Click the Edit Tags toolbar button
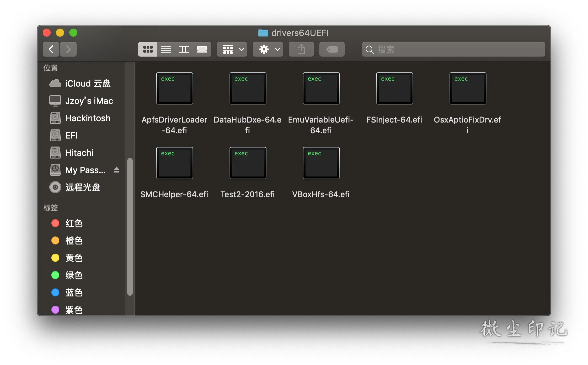 [332, 49]
